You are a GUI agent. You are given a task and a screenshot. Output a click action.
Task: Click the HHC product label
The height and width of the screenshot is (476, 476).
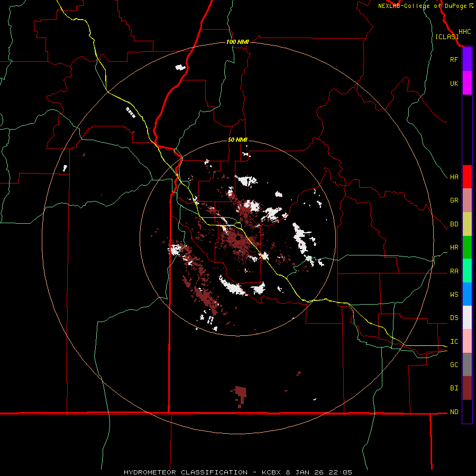[464, 32]
